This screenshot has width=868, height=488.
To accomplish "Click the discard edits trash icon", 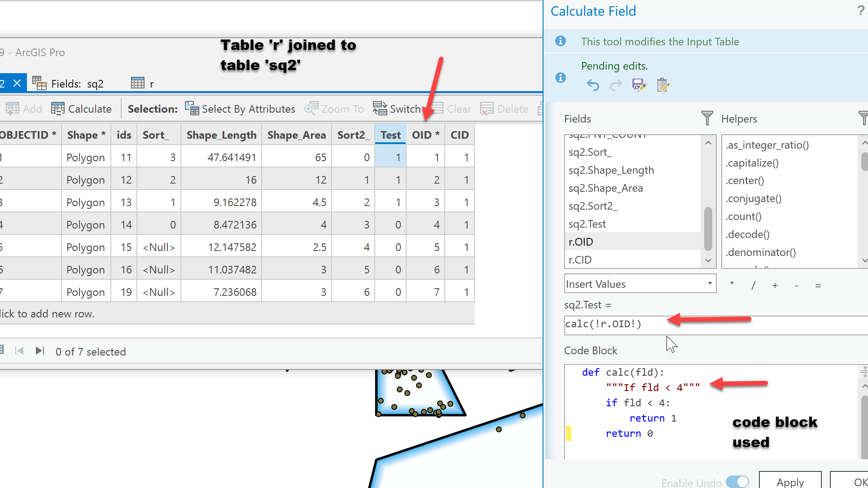I will [x=662, y=85].
